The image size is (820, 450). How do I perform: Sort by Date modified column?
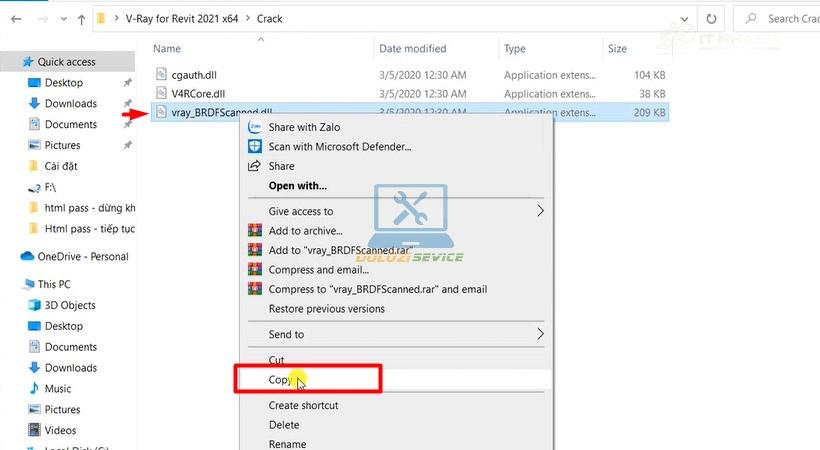coord(413,49)
